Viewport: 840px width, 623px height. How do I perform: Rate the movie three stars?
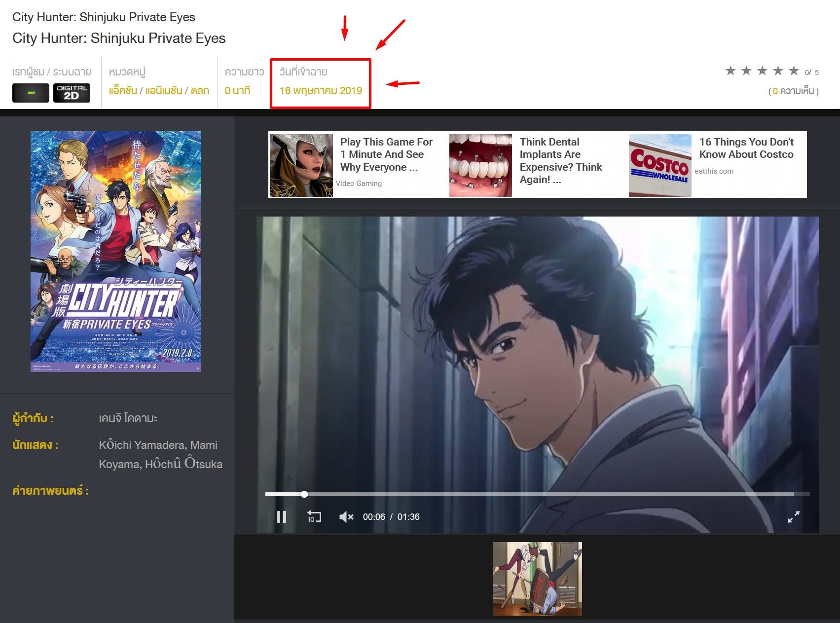[x=762, y=71]
